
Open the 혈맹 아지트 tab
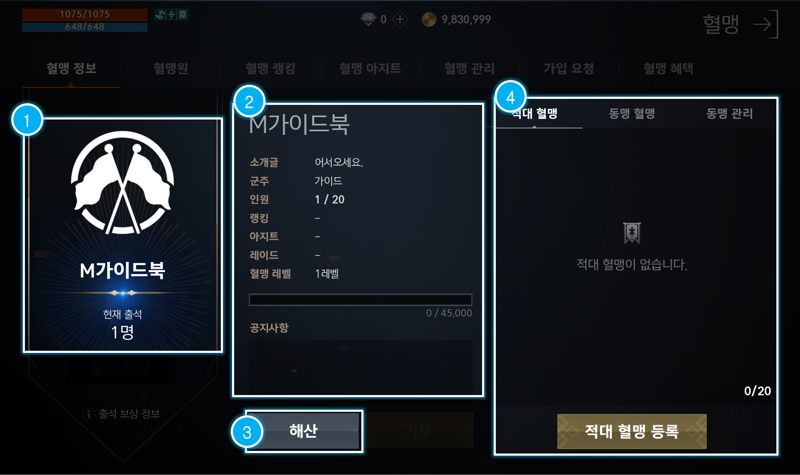tap(370, 68)
